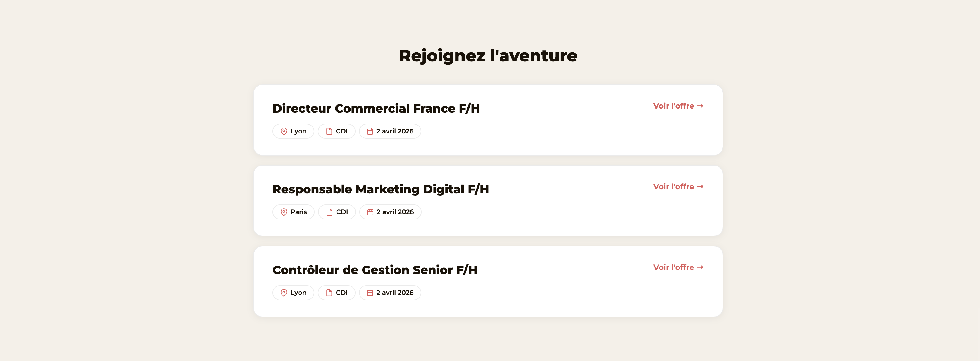The image size is (980, 361).
Task: Select the Paris tag on Responsable Marketing card
Action: click(x=293, y=212)
